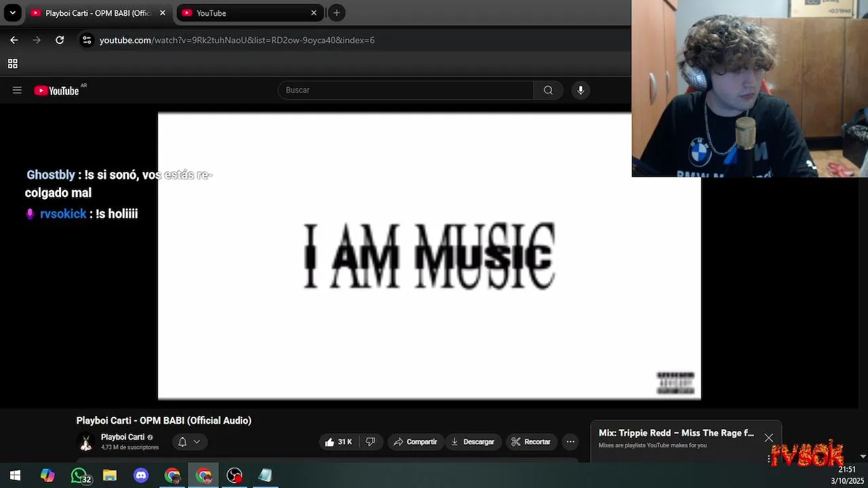Open Copilot from the taskbar
Viewport: 868px width, 488px height.
click(x=47, y=476)
